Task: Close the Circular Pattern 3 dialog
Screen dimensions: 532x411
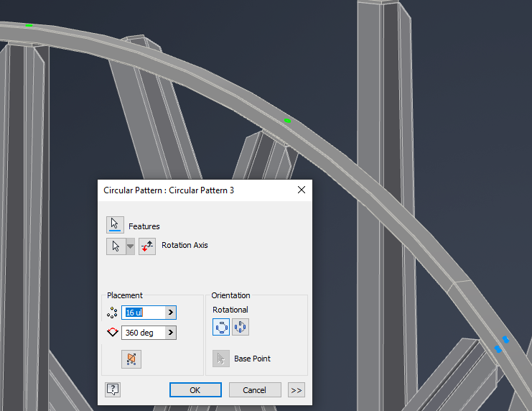Action: (x=302, y=190)
